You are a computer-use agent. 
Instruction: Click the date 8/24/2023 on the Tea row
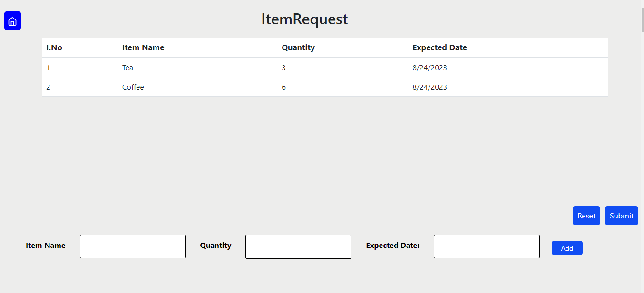point(429,67)
